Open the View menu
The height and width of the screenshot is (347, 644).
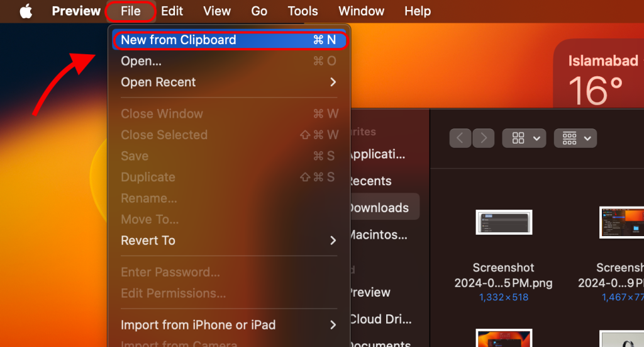(217, 11)
